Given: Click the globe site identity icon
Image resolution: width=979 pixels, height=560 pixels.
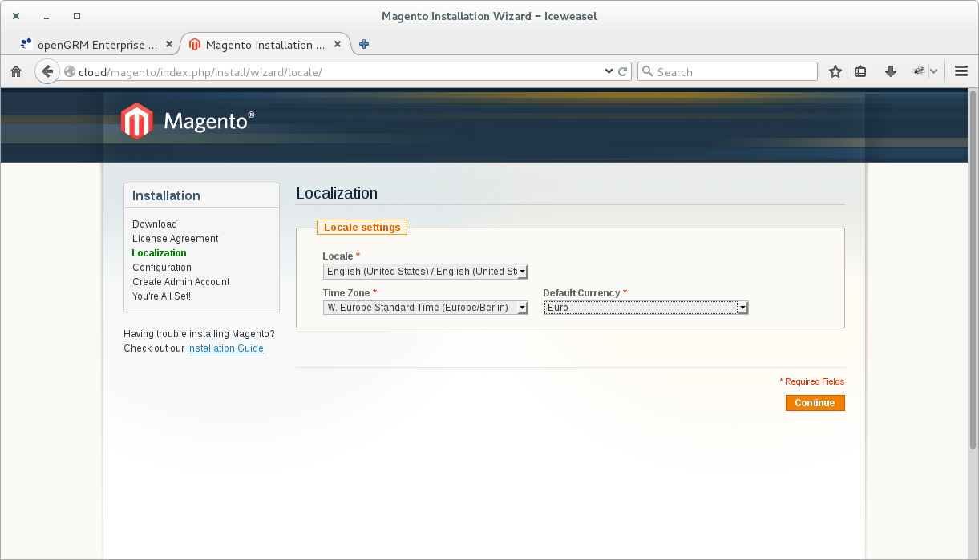Looking at the screenshot, I should 70,71.
